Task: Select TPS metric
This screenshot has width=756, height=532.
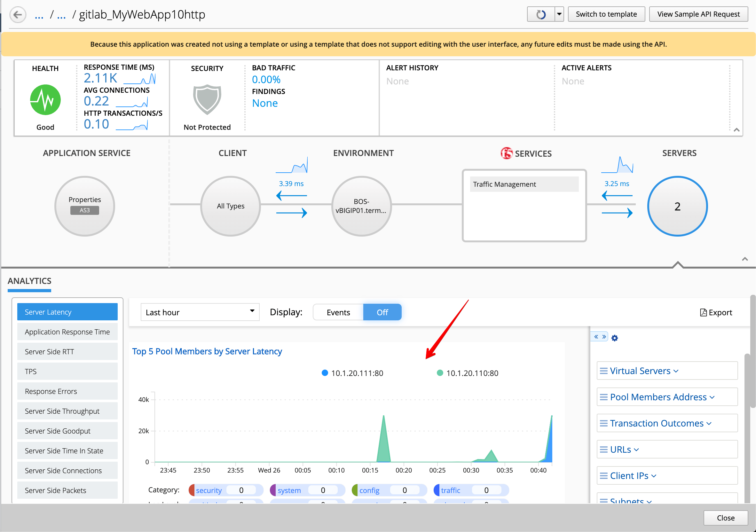Action: pos(67,372)
